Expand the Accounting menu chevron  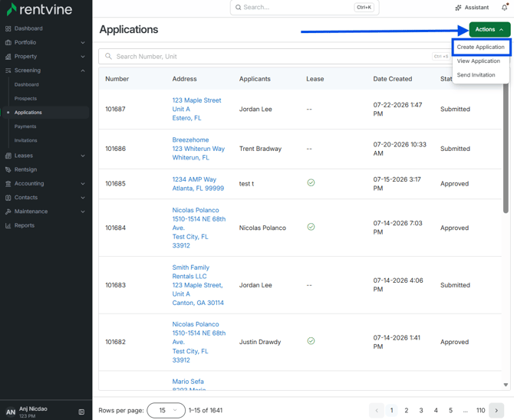coord(83,183)
